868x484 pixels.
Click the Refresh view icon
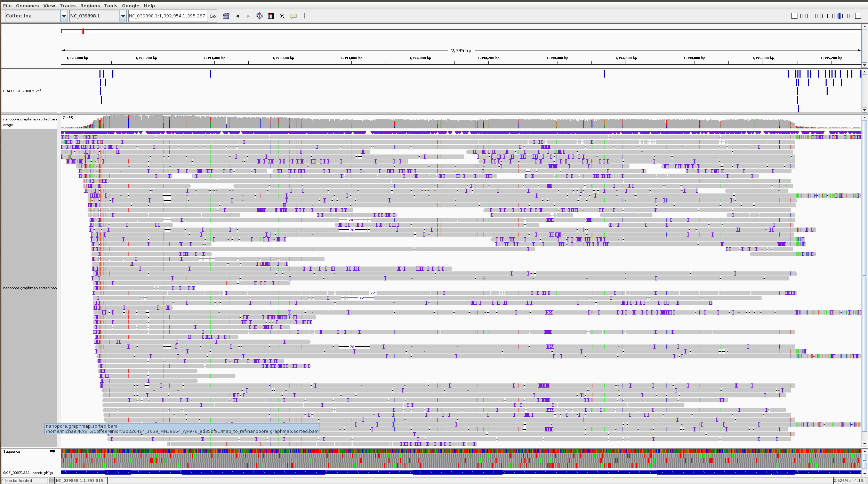coord(259,16)
